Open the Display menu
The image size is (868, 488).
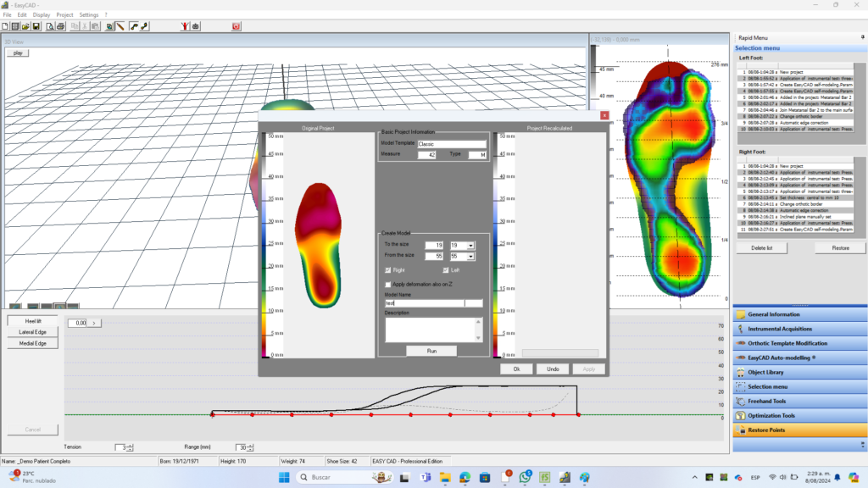coord(41,15)
